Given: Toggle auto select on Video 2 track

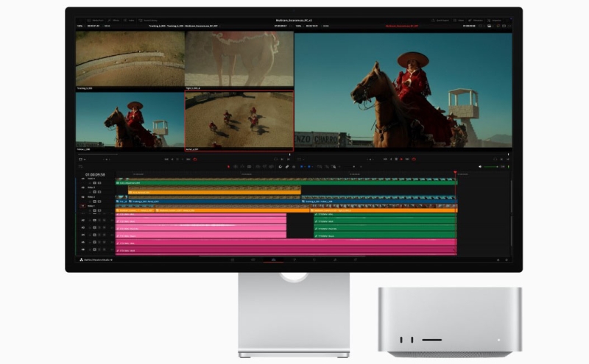Looking at the screenshot, I should pyautogui.click(x=95, y=201).
